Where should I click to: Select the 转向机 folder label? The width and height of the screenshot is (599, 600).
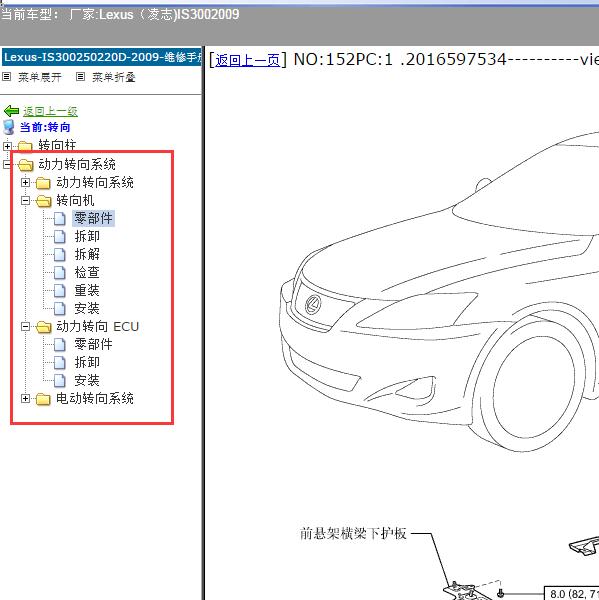pos(75,200)
